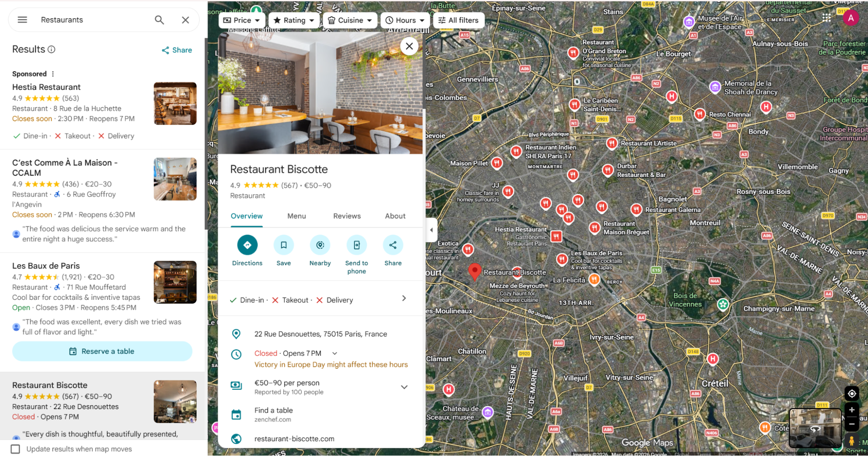Switch to the Menu tab

(297, 216)
